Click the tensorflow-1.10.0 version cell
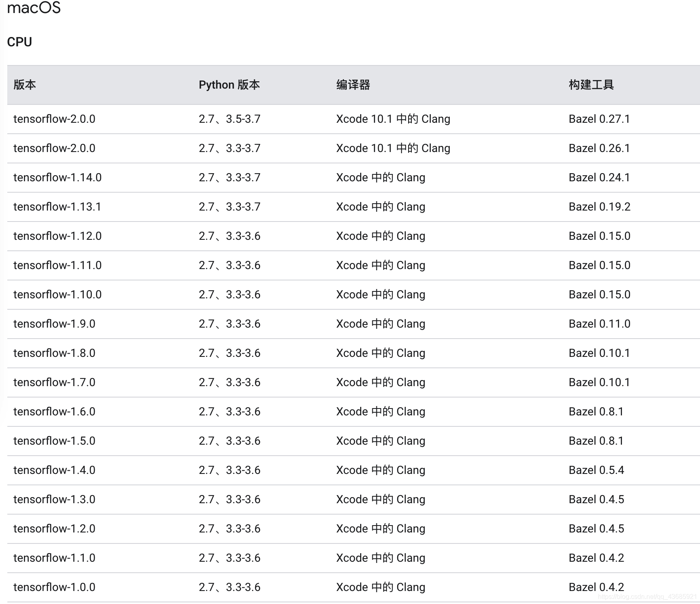This screenshot has width=700, height=604. coord(57,295)
